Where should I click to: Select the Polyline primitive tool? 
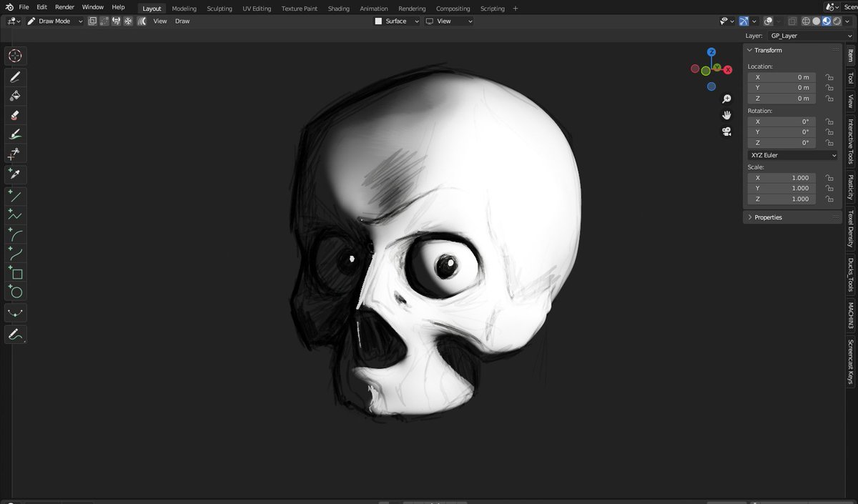pyautogui.click(x=16, y=214)
